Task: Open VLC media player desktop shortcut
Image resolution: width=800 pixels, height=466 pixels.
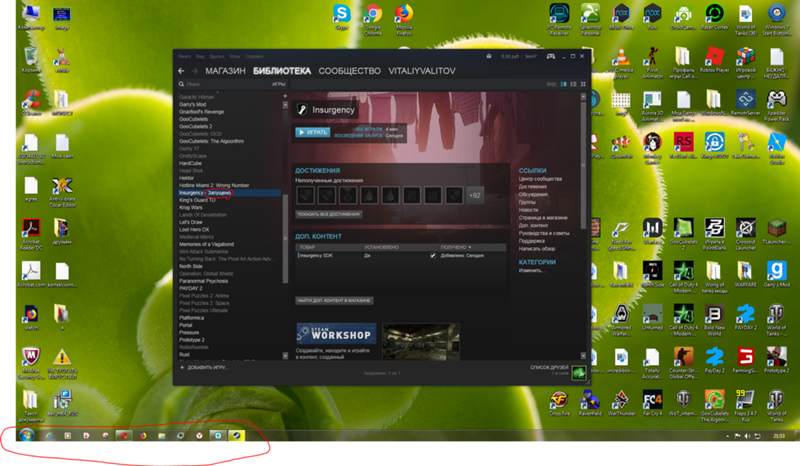Action: [x=621, y=63]
